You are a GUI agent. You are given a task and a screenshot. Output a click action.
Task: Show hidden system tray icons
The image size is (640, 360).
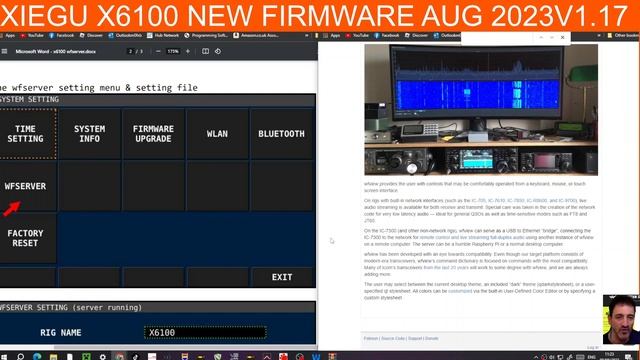(536, 357)
